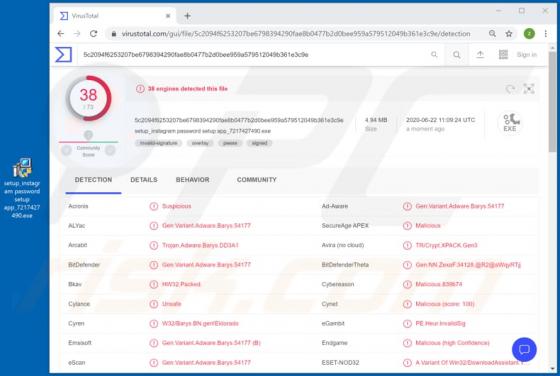Open a new browser tab
The width and height of the screenshot is (560, 376).
[x=187, y=16]
